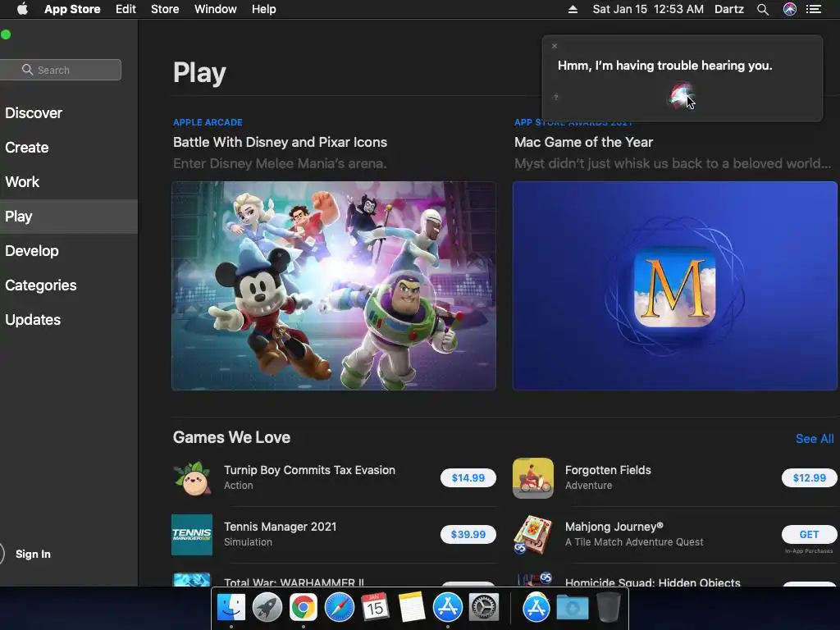
Task: Click the Siri help question mark
Action: pyautogui.click(x=556, y=97)
